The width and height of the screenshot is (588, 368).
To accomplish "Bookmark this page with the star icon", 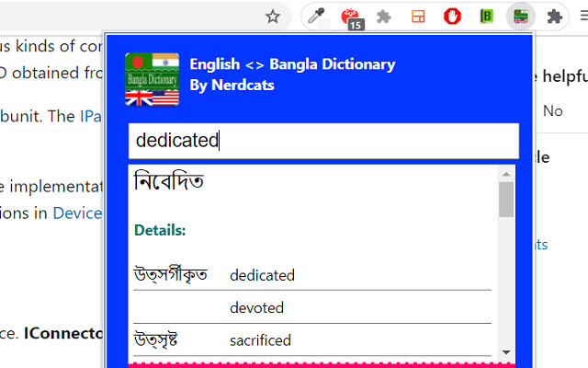I will click(273, 16).
